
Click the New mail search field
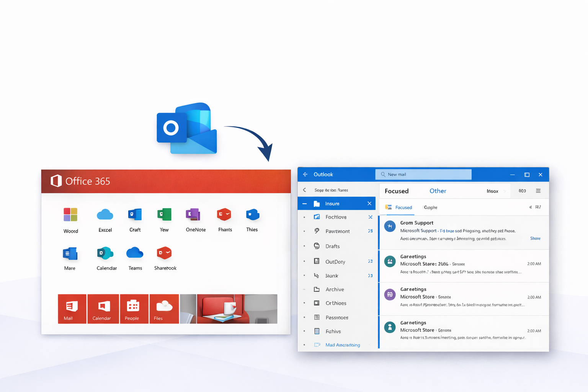pyautogui.click(x=423, y=175)
